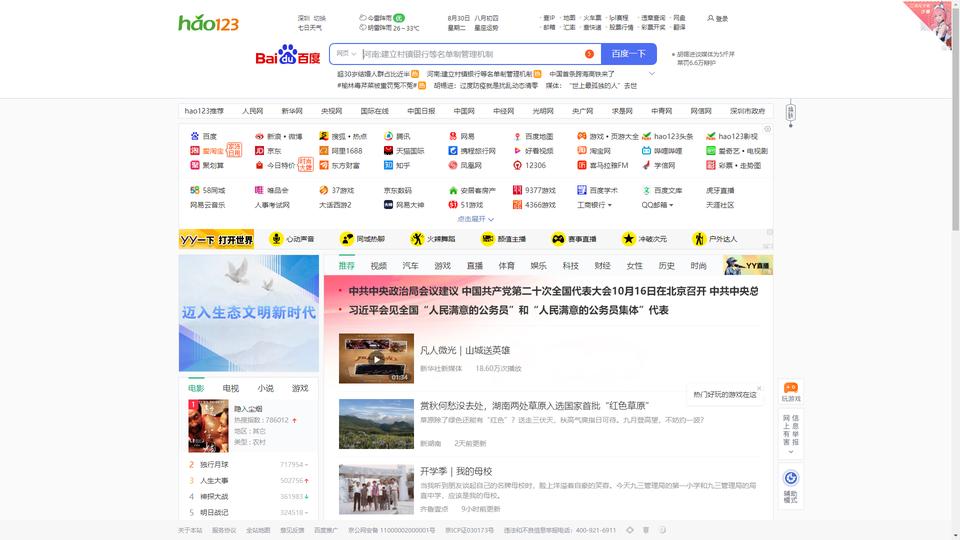Expand the hot search suggestions chevron
Image resolution: width=960 pixels, height=540 pixels.
[x=652, y=73]
